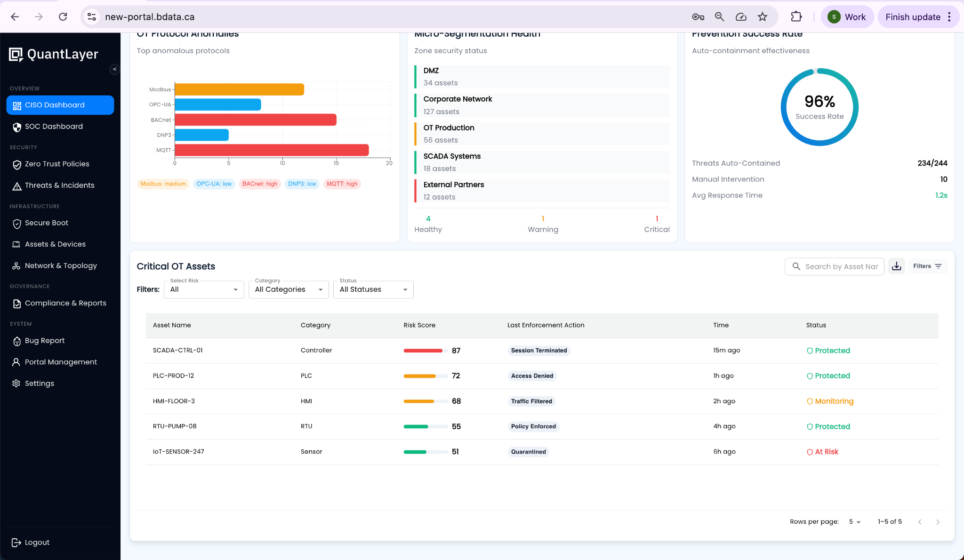Click the Secure Boot sidebar item
964x560 pixels.
pyautogui.click(x=47, y=223)
